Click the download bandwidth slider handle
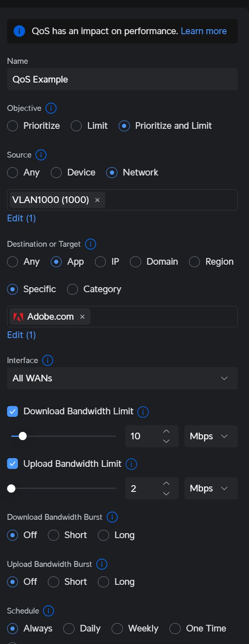Screen dimensions: 249x644 click(x=23, y=436)
